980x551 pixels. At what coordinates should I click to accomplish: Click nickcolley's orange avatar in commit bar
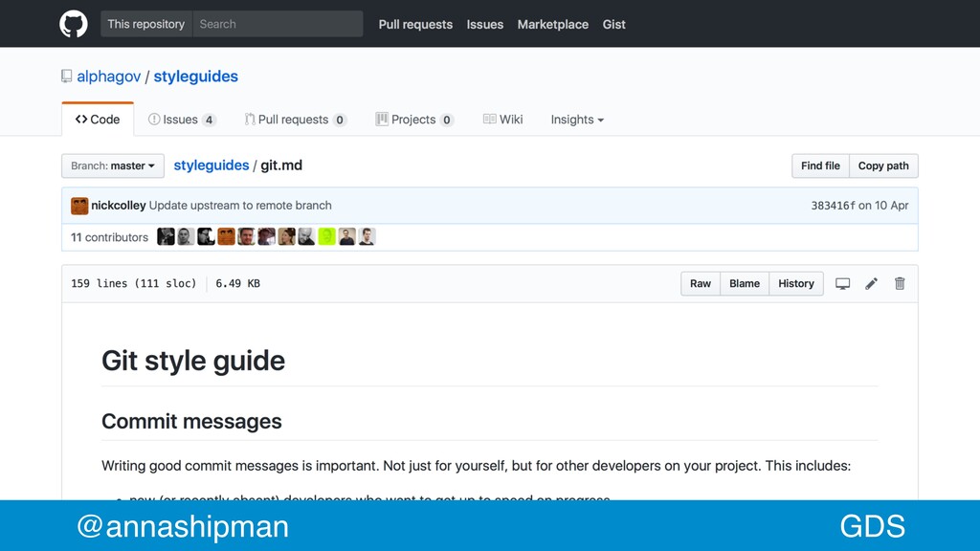pyautogui.click(x=79, y=206)
